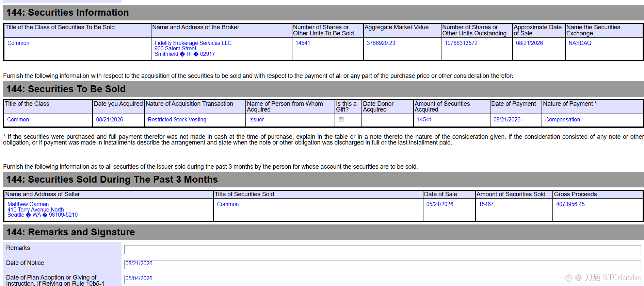Click the NASDAQ exchange value
This screenshot has width=644, height=286.
(x=580, y=43)
